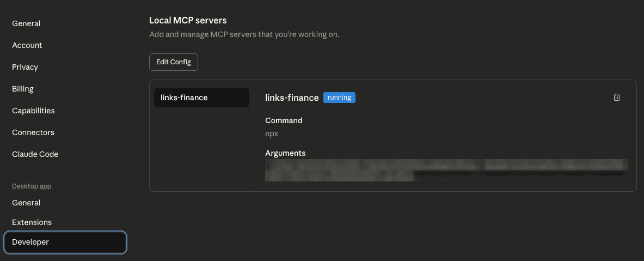Select Claude Code in the sidebar
644x261 pixels.
pyautogui.click(x=35, y=154)
